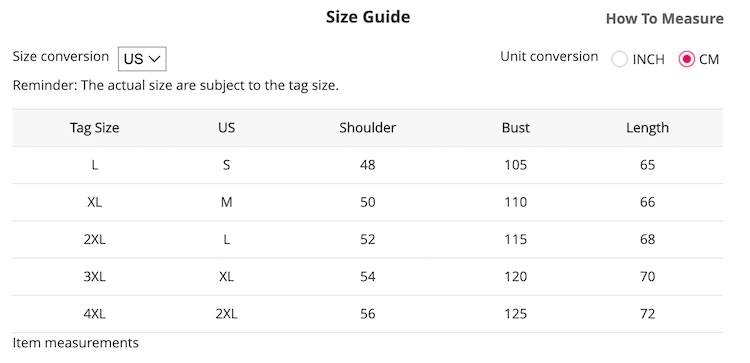Click the length value 70

(647, 277)
